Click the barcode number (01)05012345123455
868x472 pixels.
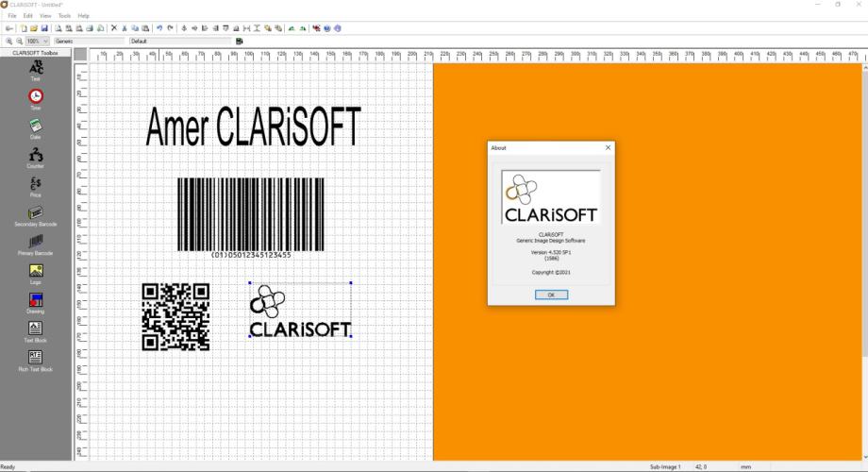[x=251, y=255]
